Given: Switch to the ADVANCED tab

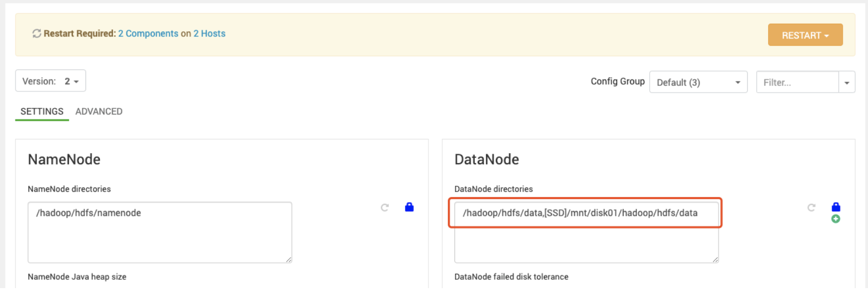Looking at the screenshot, I should [99, 111].
